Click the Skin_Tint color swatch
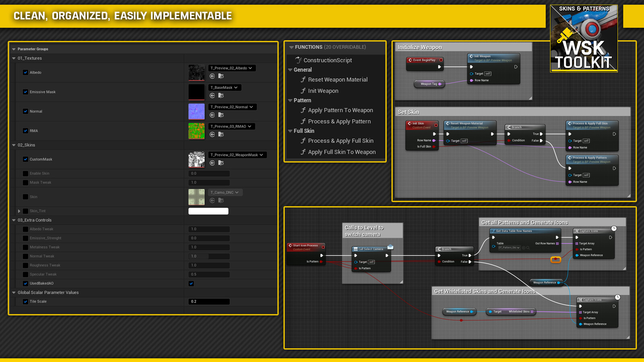The image size is (644, 362). pos(208,211)
